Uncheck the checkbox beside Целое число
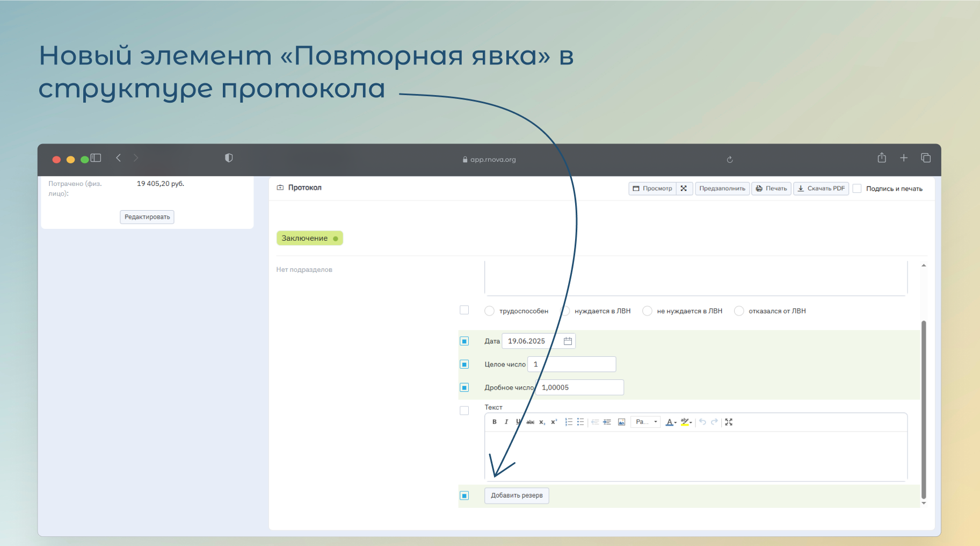Screen dimensions: 980x546 (x=464, y=364)
